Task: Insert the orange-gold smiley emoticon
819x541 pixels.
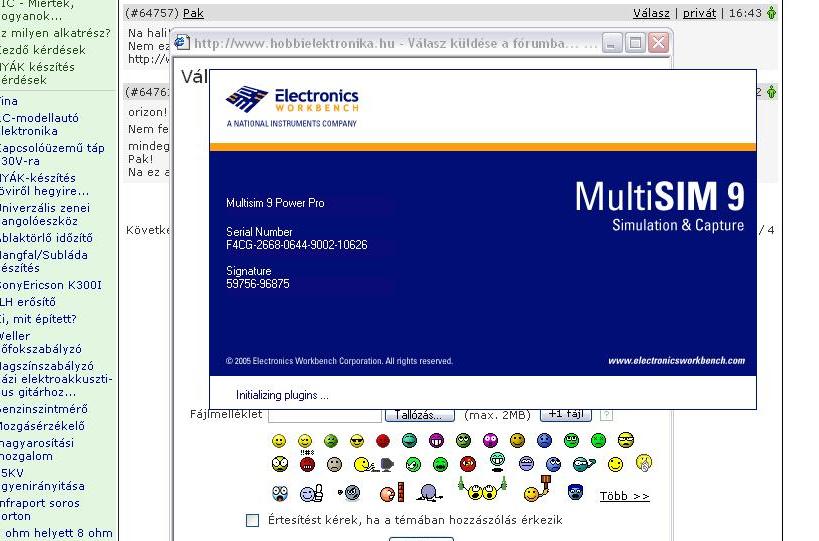Action: [518, 441]
